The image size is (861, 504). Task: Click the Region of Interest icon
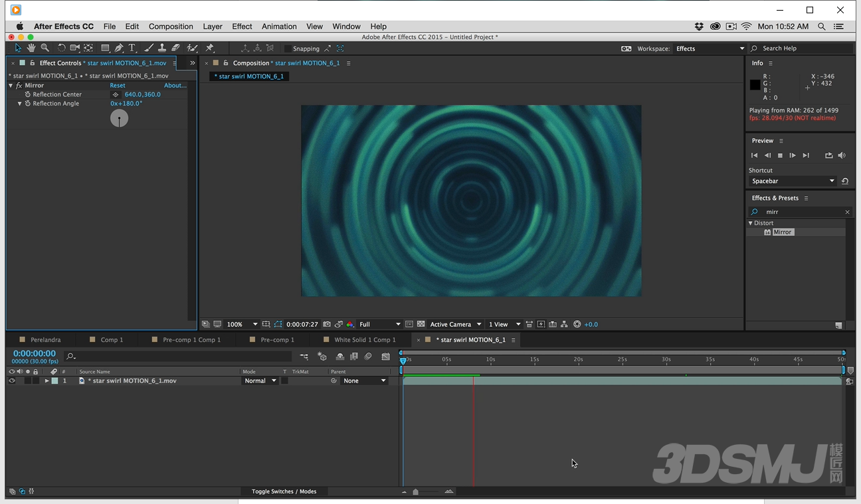point(409,324)
